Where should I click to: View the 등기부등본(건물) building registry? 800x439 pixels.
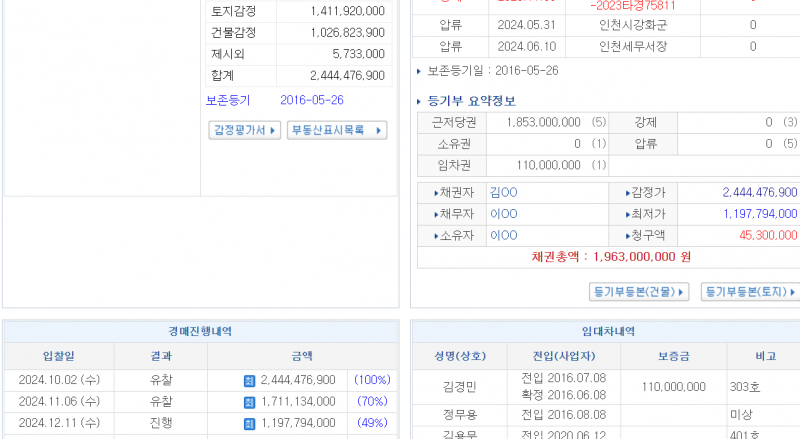[x=640, y=292]
